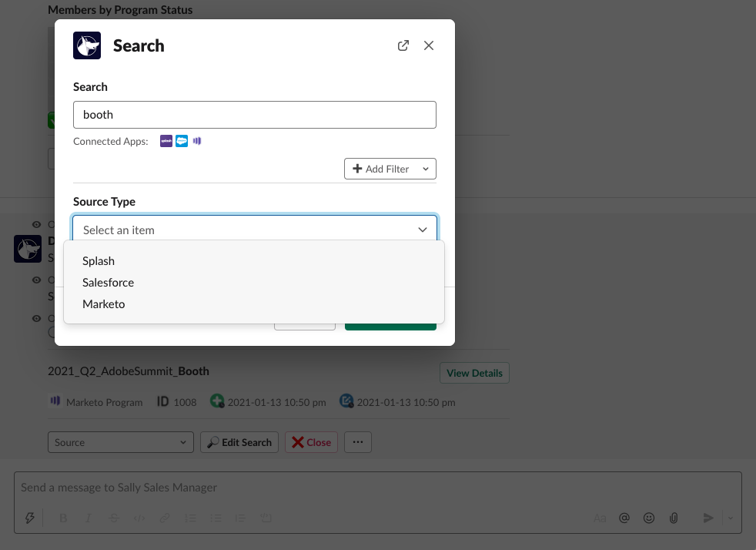Image resolution: width=756 pixels, height=550 pixels.
Task: Open the three-dots overflow menu
Action: (x=358, y=442)
